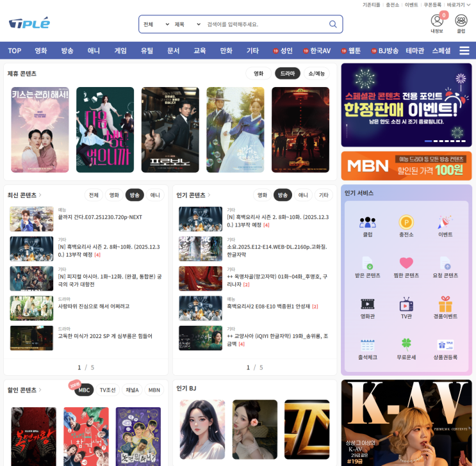Select 전체 filter in 최신 콘텐츠
Viewport: 476px width, 466px height.
click(x=94, y=195)
